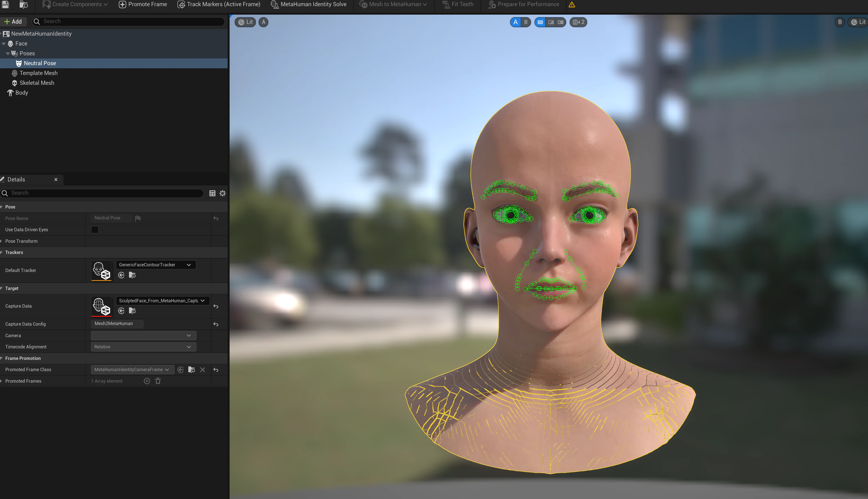868x499 pixels.
Task: Click the save asset icon in toolbar
Action: (5, 4)
